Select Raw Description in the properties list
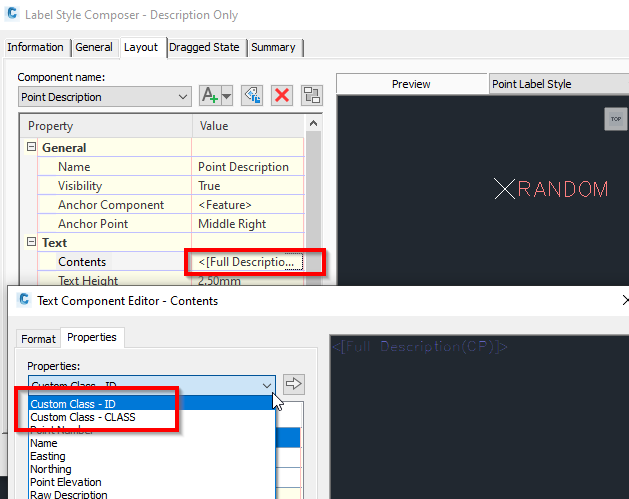This screenshot has width=629, height=499. [152, 494]
